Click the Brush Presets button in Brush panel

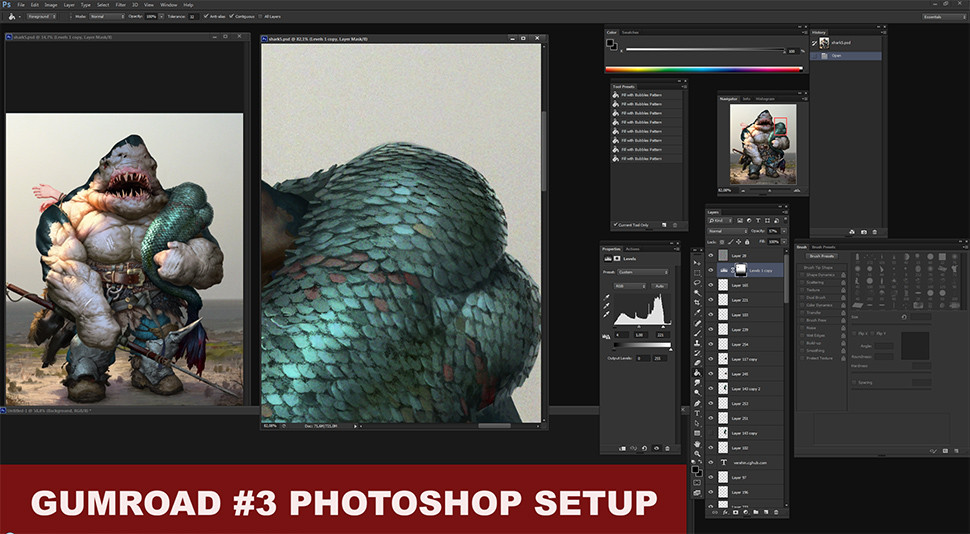point(823,256)
